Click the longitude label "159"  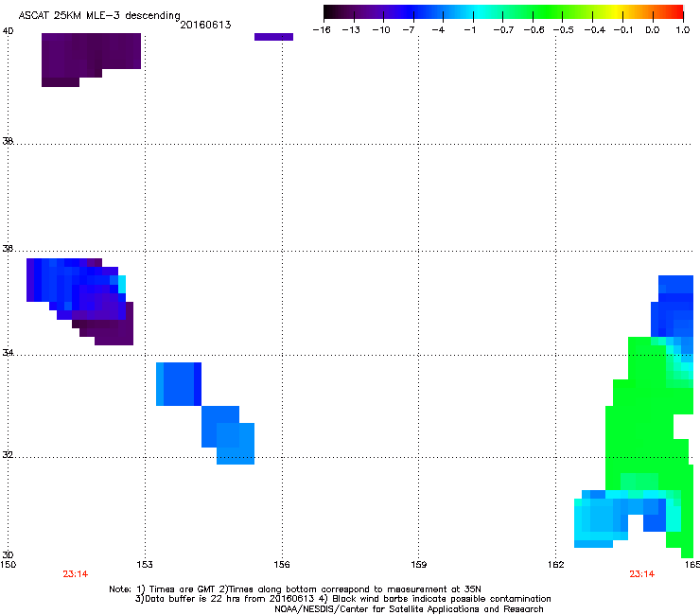[418, 565]
